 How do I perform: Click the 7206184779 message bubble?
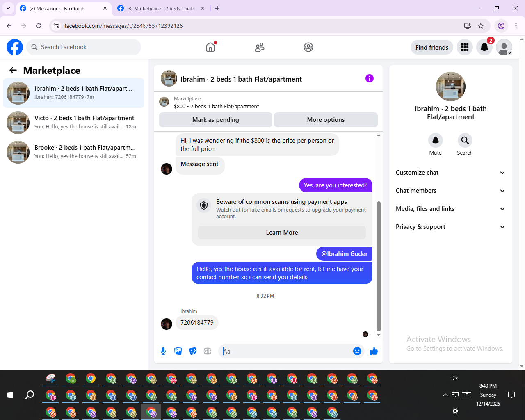click(x=197, y=323)
